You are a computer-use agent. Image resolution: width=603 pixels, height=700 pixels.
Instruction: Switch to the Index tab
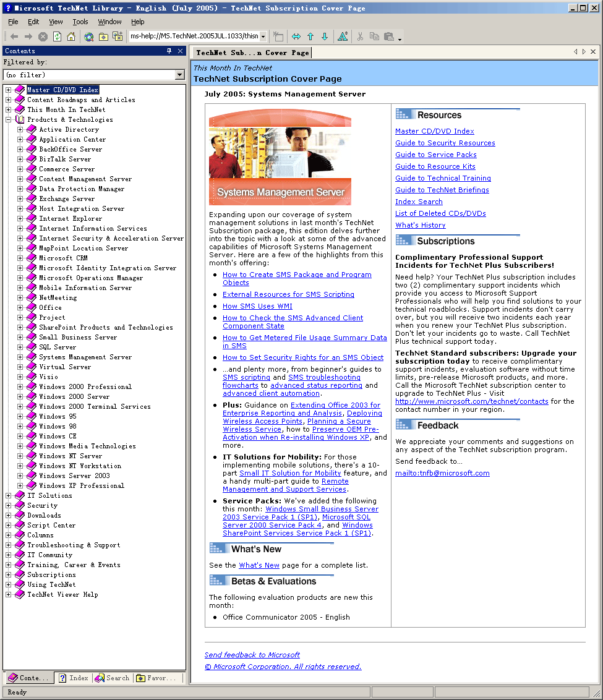(x=74, y=678)
